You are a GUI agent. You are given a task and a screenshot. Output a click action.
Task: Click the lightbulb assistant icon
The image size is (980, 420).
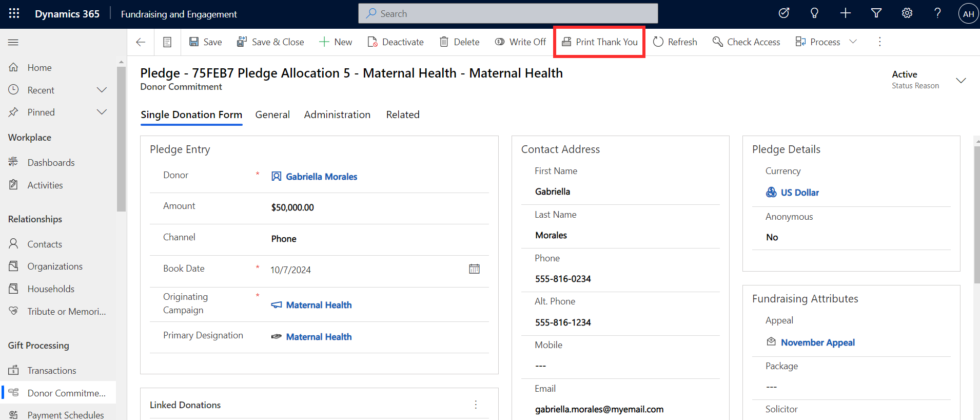(814, 13)
